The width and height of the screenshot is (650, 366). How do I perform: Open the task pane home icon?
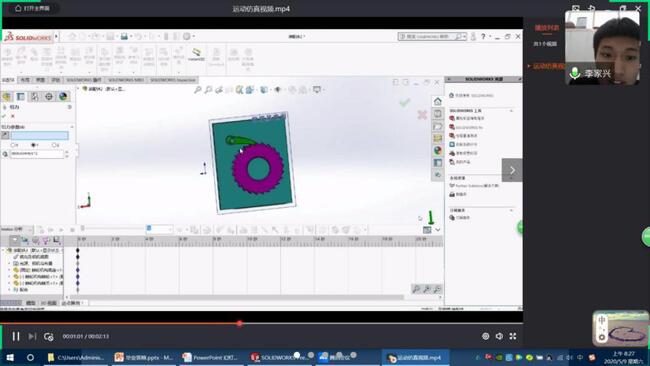pyautogui.click(x=437, y=102)
